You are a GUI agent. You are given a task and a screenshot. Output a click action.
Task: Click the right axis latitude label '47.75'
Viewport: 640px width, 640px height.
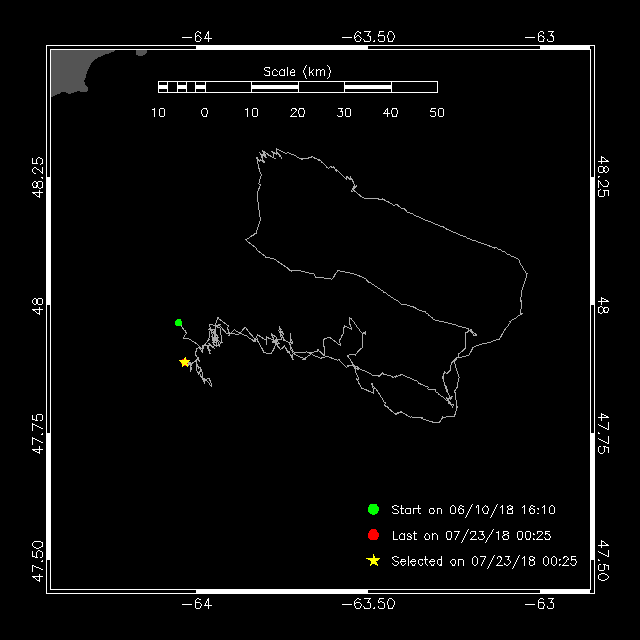pos(603,433)
